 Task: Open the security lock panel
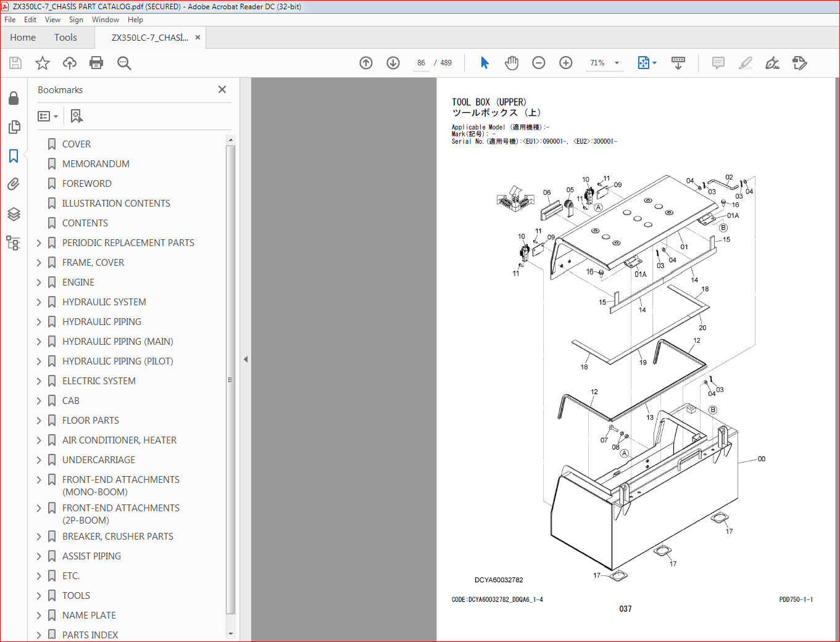coord(14,99)
